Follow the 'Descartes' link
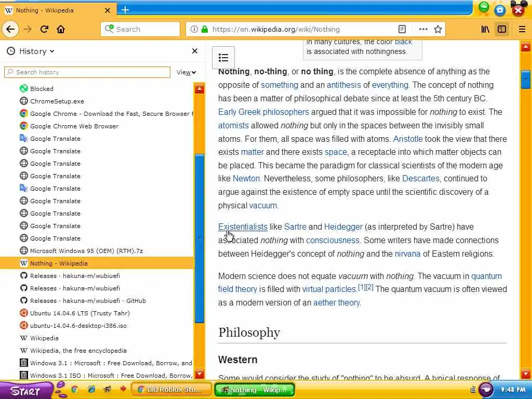The image size is (532, 399). (421, 179)
